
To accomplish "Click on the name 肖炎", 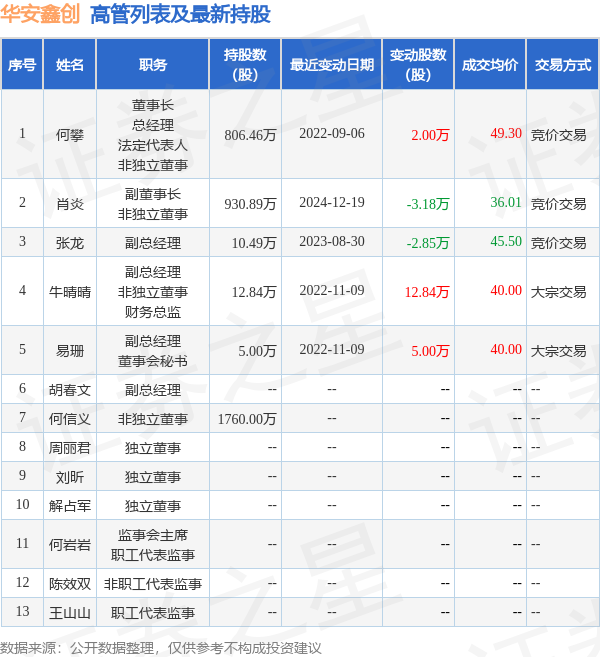I will point(70,203).
